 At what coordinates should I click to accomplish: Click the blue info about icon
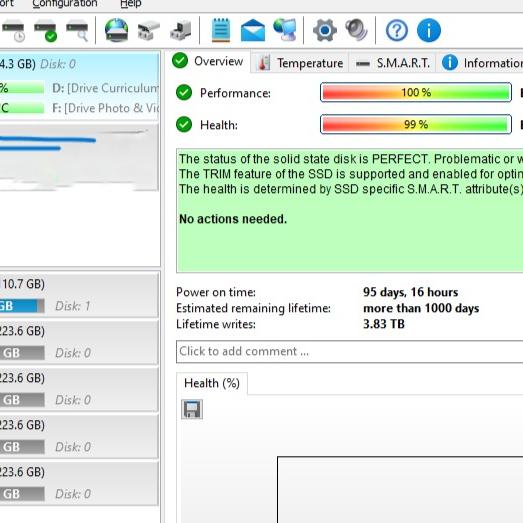click(429, 30)
